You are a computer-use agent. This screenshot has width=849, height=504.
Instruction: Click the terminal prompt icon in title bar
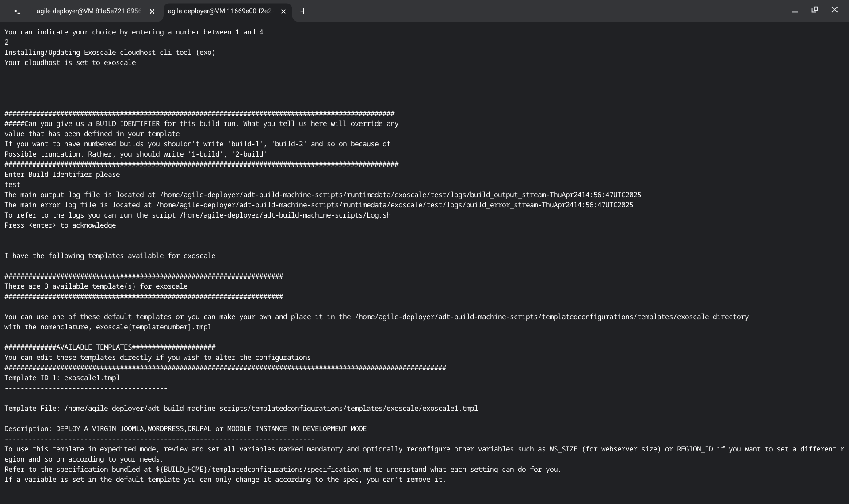point(17,11)
